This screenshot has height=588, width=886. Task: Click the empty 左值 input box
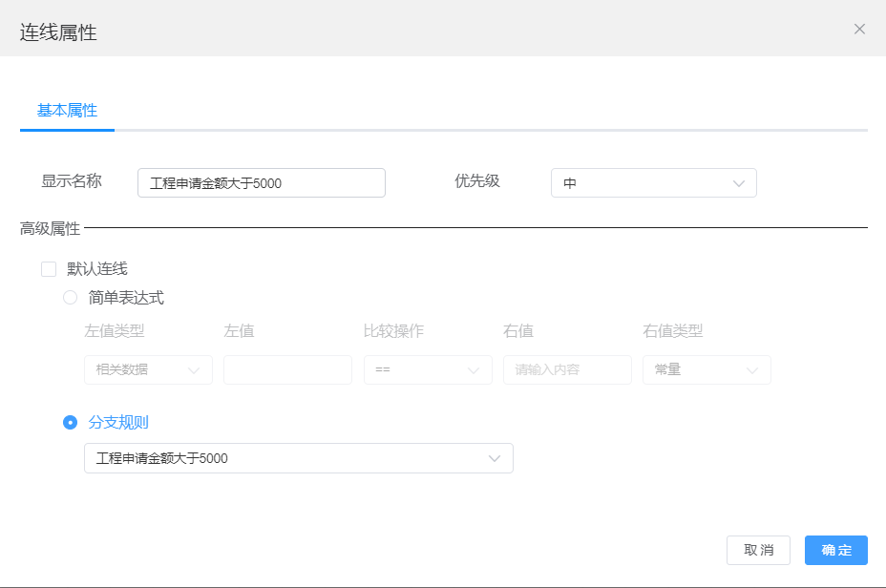[x=287, y=369]
